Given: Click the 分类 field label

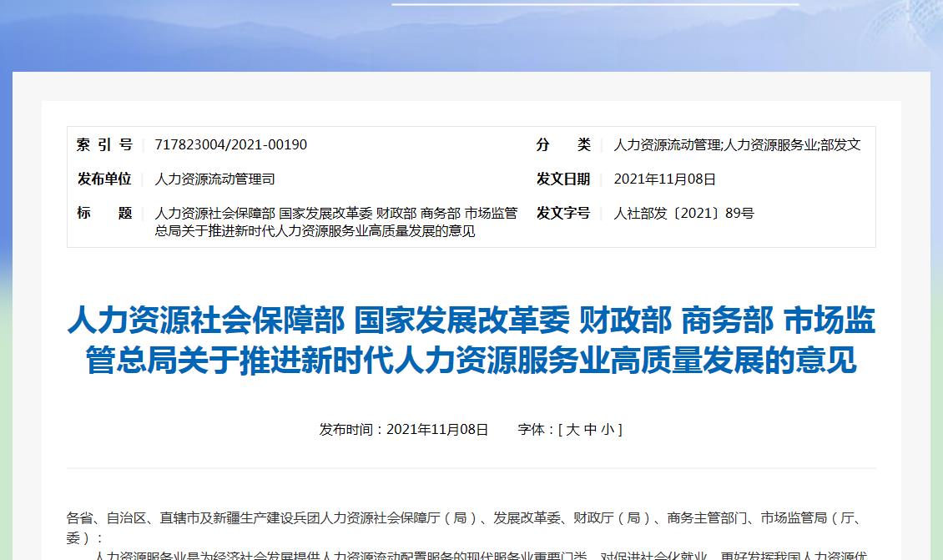Looking at the screenshot, I should [562, 144].
